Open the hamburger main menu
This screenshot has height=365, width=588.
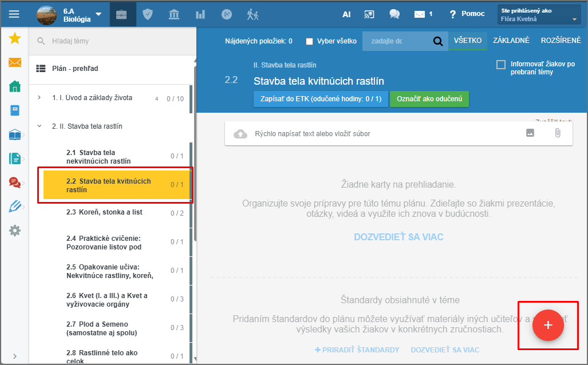point(14,14)
